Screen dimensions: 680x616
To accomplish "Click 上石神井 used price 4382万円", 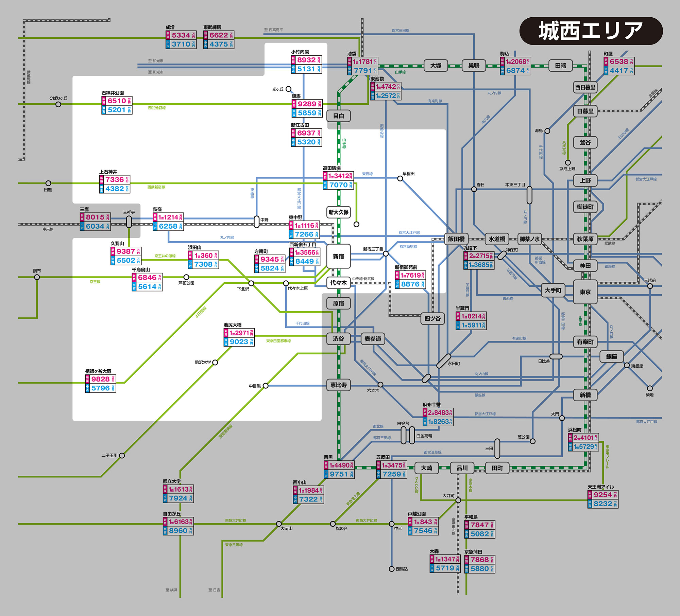I will [115, 189].
